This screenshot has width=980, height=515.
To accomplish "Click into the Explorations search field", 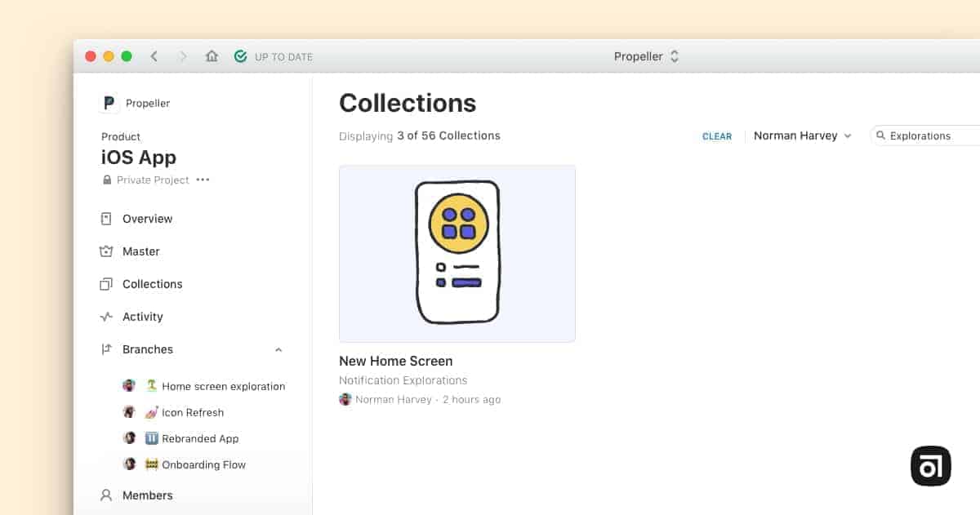I will 925,135.
